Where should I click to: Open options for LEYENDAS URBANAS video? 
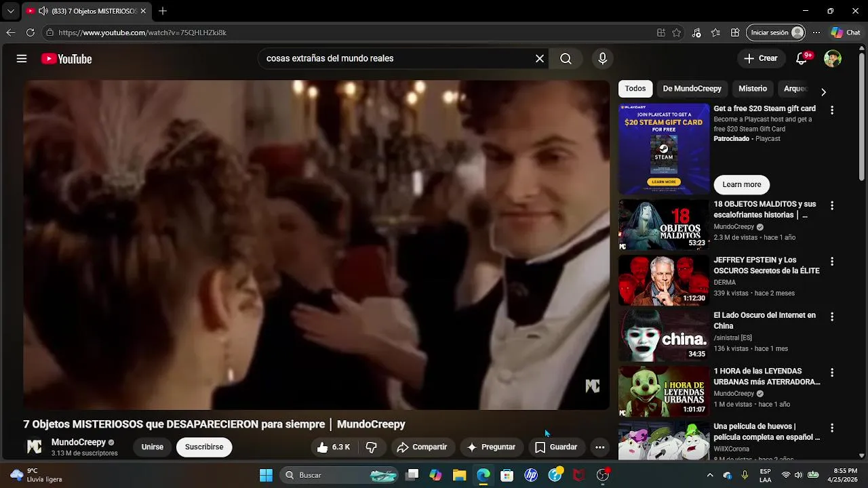click(x=832, y=372)
